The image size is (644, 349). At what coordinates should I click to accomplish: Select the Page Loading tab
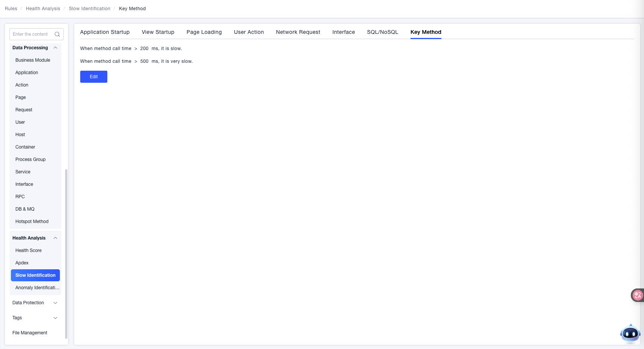204,32
